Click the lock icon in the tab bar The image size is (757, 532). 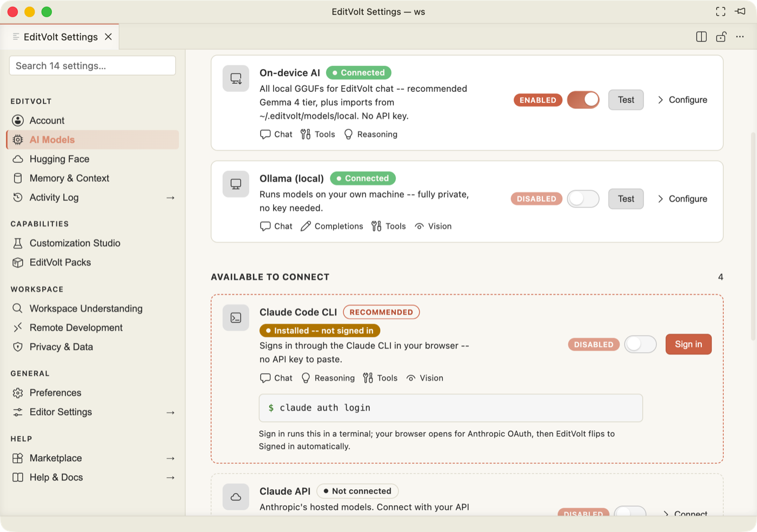coord(721,37)
